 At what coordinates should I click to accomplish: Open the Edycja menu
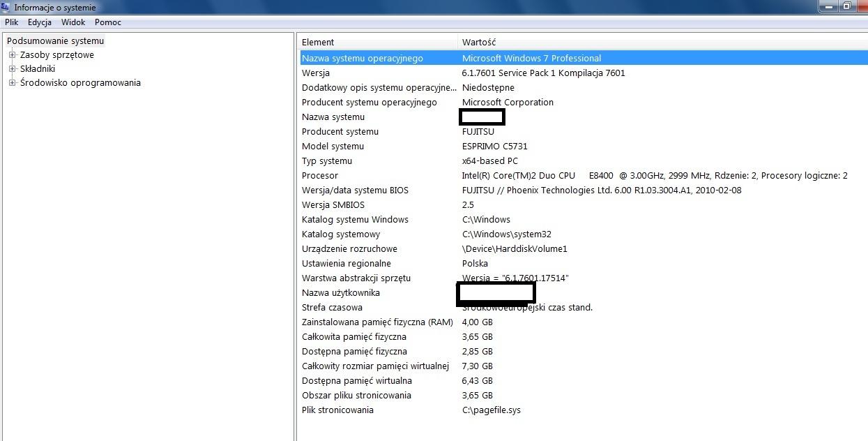[40, 22]
